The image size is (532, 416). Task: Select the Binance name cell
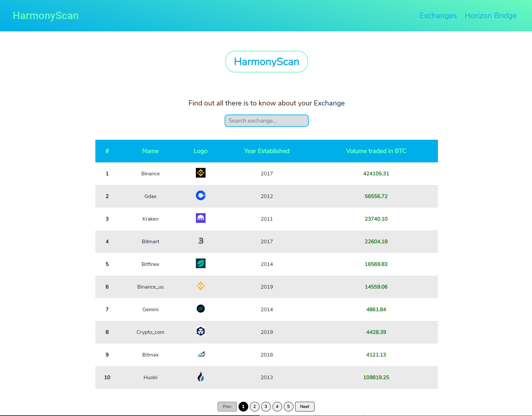pyautogui.click(x=150, y=174)
